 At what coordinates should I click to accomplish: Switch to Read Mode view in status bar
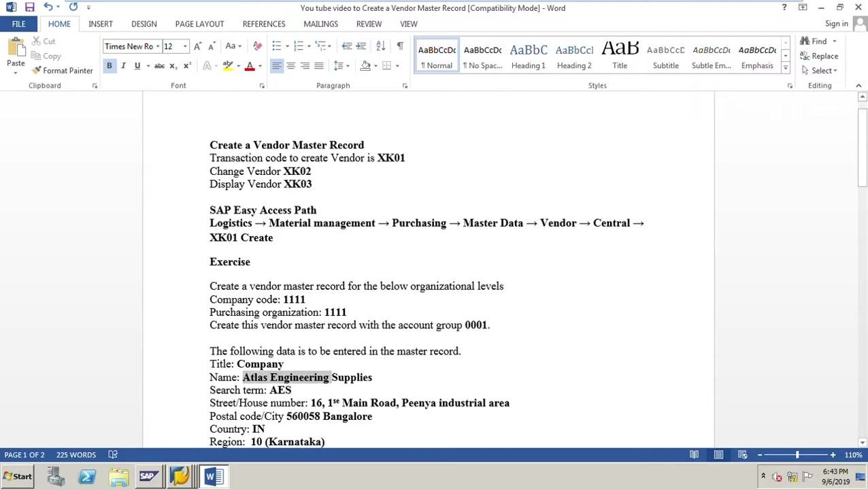point(694,455)
